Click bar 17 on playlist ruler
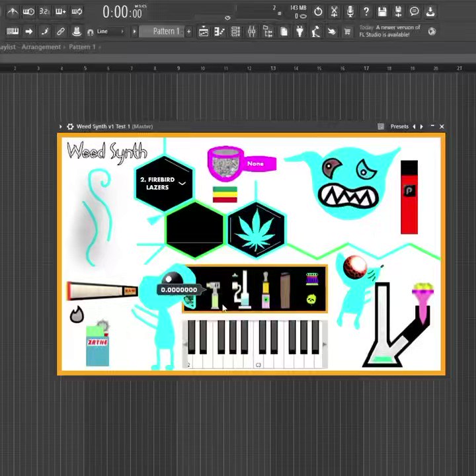Viewport: 476px width, 476px height. click(x=366, y=68)
